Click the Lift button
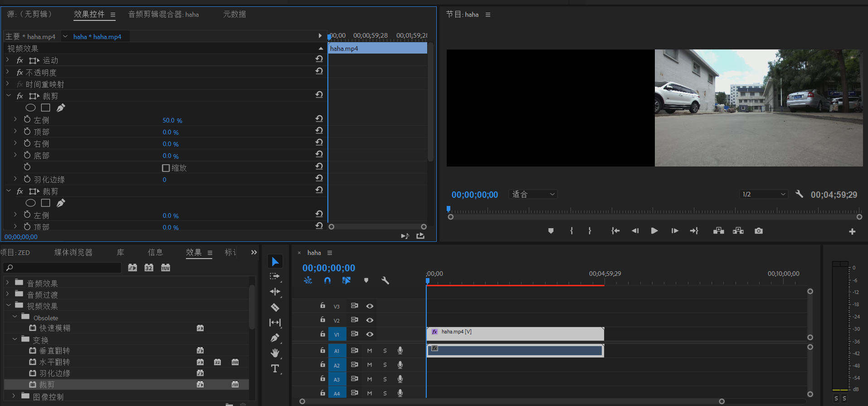 point(718,231)
